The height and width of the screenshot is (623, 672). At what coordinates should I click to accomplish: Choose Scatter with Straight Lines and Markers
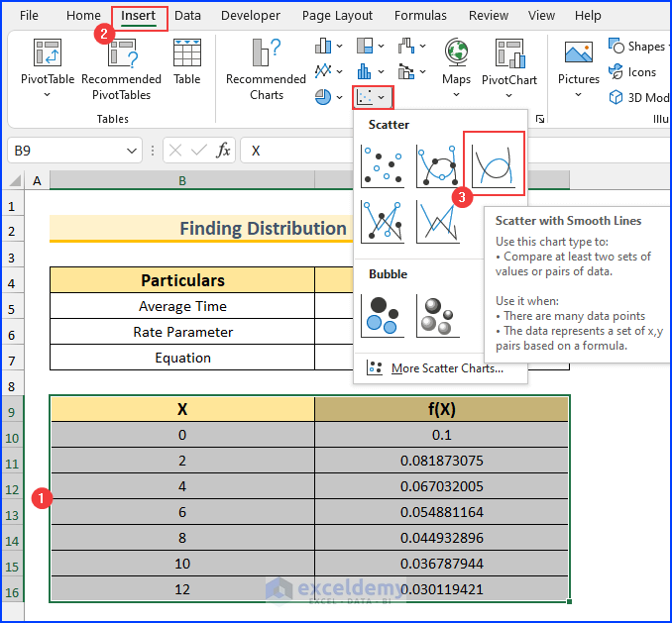pos(383,222)
